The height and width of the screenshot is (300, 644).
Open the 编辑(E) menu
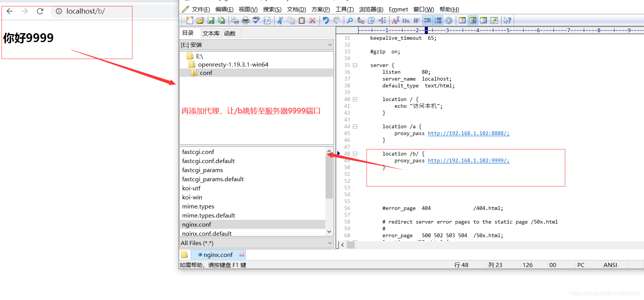coord(224,9)
